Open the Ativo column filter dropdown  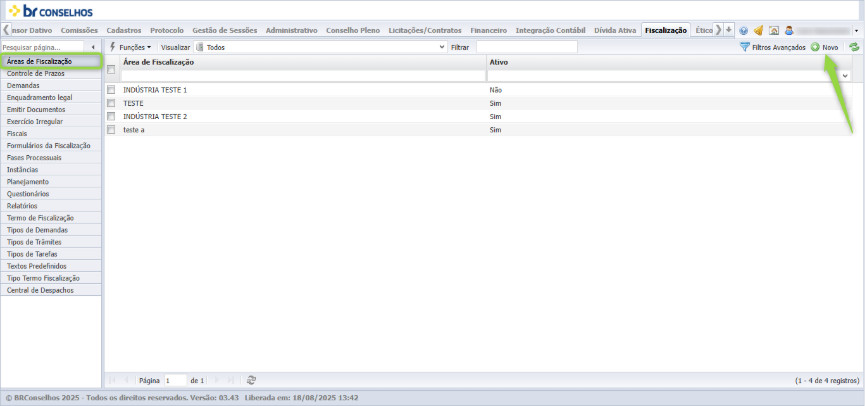[846, 76]
